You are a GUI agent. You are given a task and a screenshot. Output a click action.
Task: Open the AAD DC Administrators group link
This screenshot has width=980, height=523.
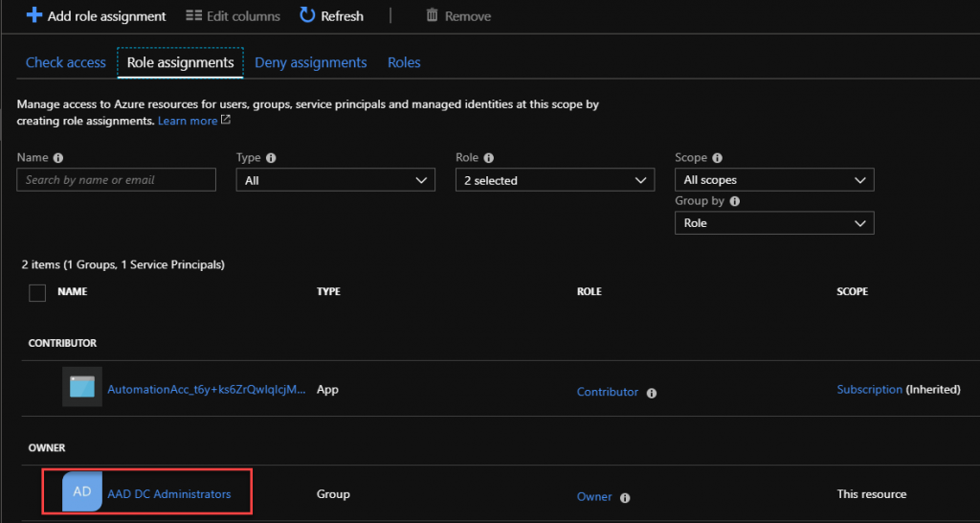[169, 494]
